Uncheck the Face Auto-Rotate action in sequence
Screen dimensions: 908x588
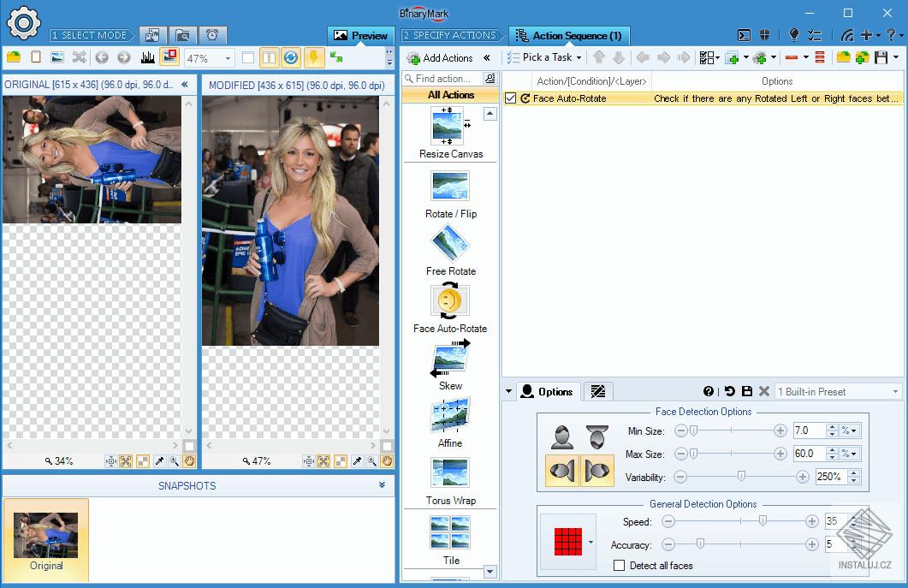click(511, 98)
